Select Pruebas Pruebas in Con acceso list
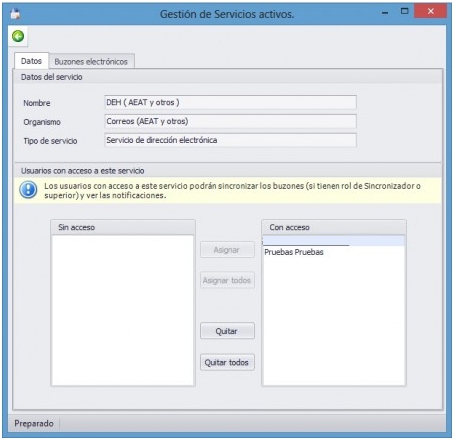This screenshot has width=454, height=440. pos(334,252)
